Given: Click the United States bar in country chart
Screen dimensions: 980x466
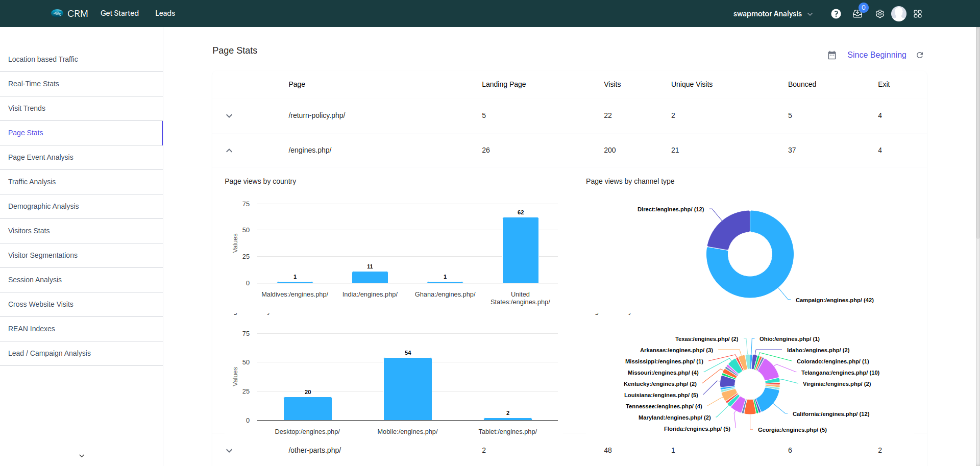Looking at the screenshot, I should (x=521, y=250).
